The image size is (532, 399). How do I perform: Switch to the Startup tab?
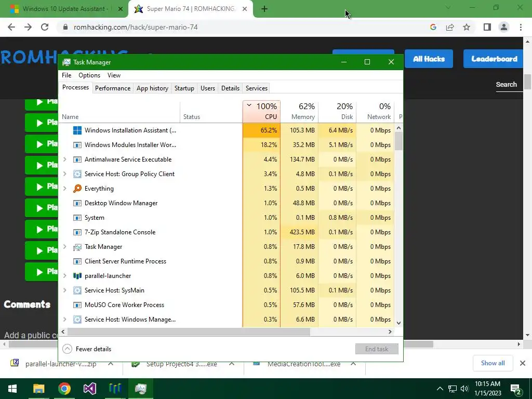click(x=184, y=88)
